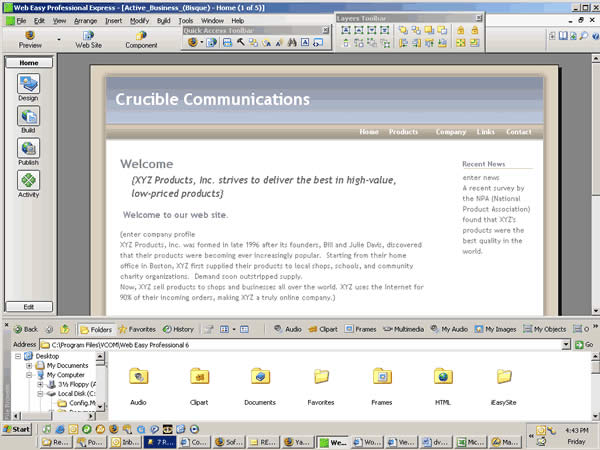Click the Edit button in sidebar
The width and height of the screenshot is (600, 450).
[29, 307]
